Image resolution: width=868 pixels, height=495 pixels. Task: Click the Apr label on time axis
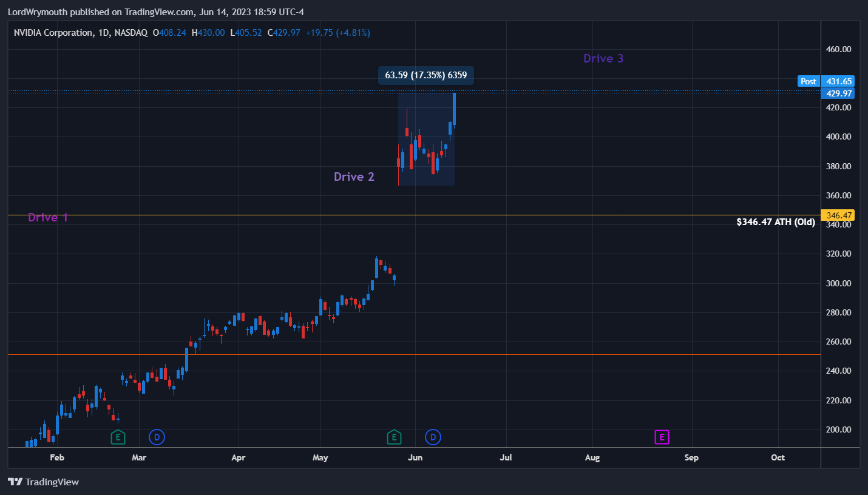pos(239,457)
